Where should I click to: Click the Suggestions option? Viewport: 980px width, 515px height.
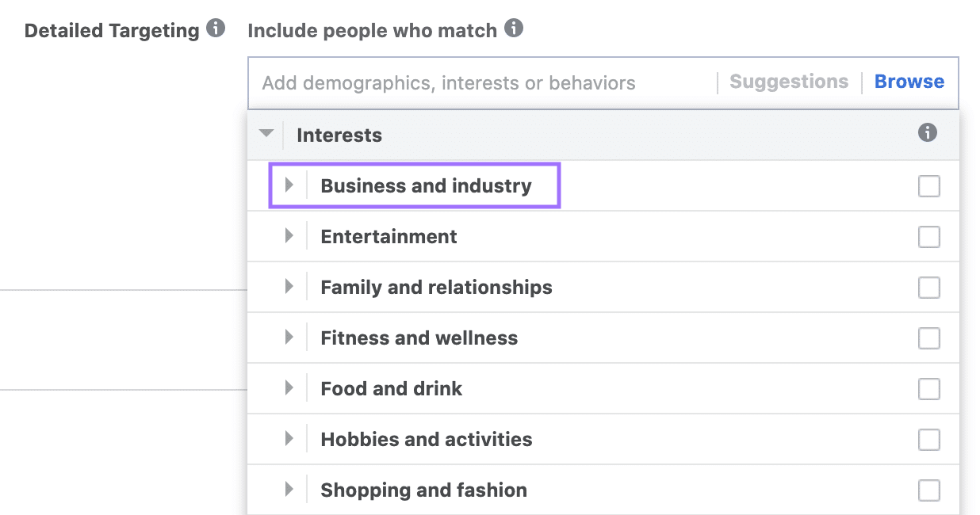[788, 82]
